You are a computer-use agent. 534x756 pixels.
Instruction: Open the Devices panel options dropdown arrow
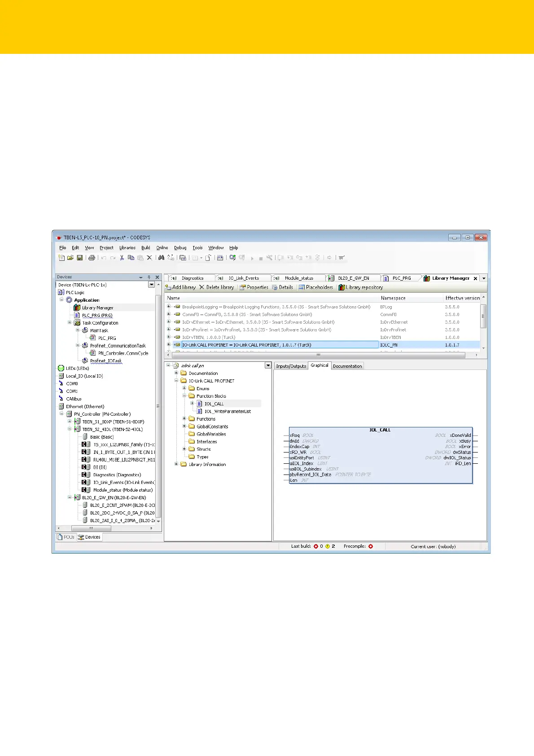point(141,277)
